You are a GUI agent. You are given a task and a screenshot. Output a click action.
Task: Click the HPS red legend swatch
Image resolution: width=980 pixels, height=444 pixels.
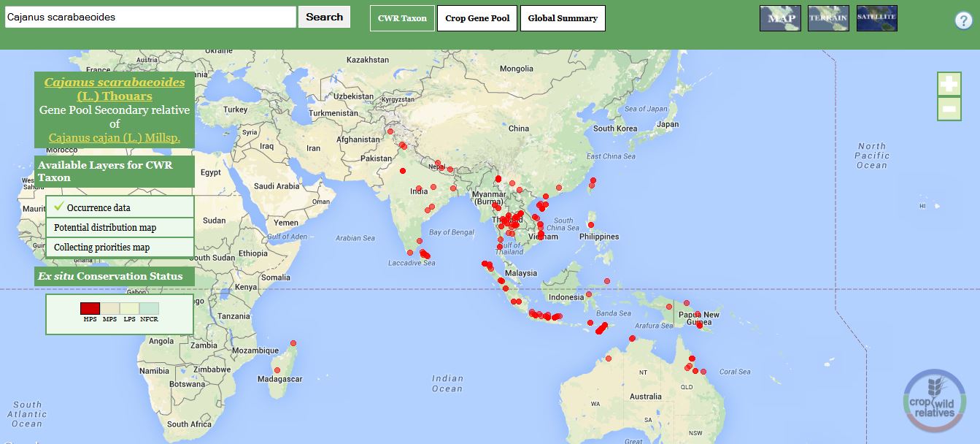(x=90, y=309)
